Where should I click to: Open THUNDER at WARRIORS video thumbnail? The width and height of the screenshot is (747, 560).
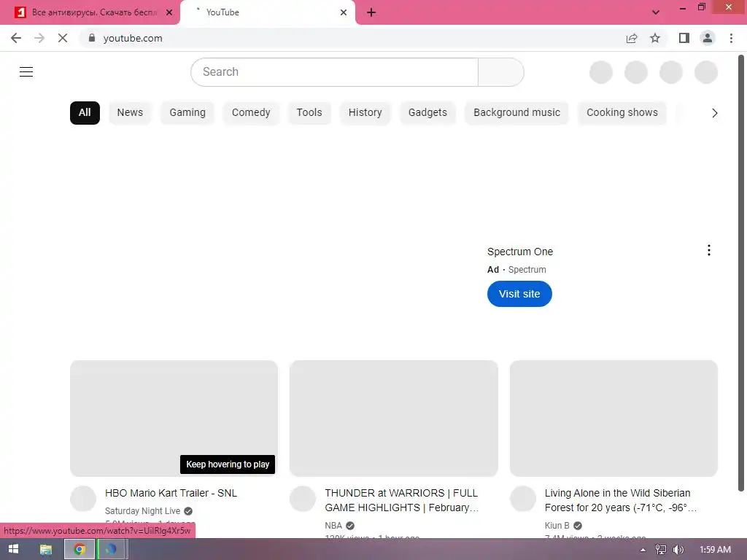point(393,418)
